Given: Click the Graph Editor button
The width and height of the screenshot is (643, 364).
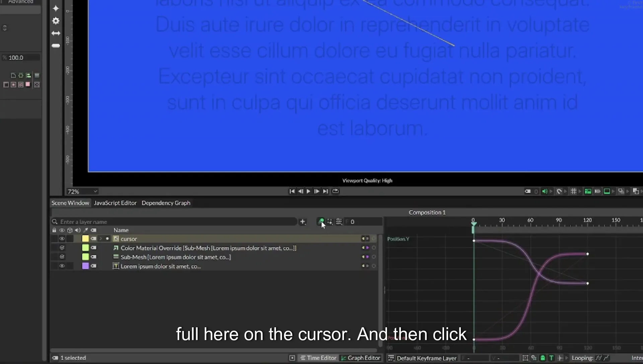Looking at the screenshot, I should click(361, 358).
